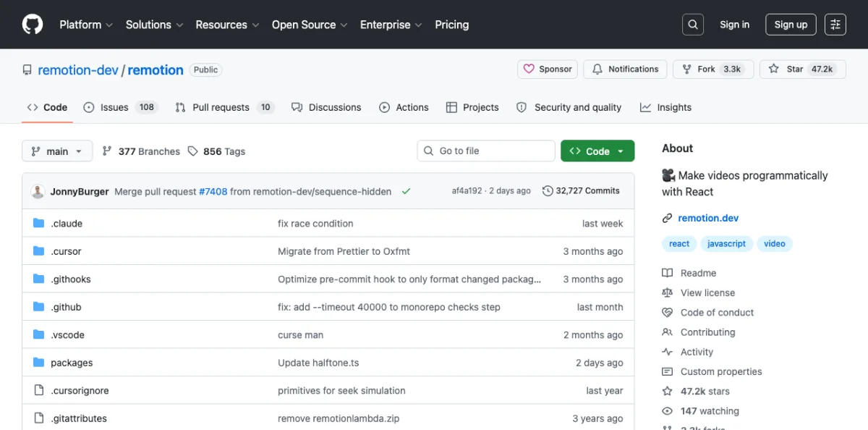The image size is (868, 430).
Task: Click the .claude folder icon
Action: (x=39, y=223)
